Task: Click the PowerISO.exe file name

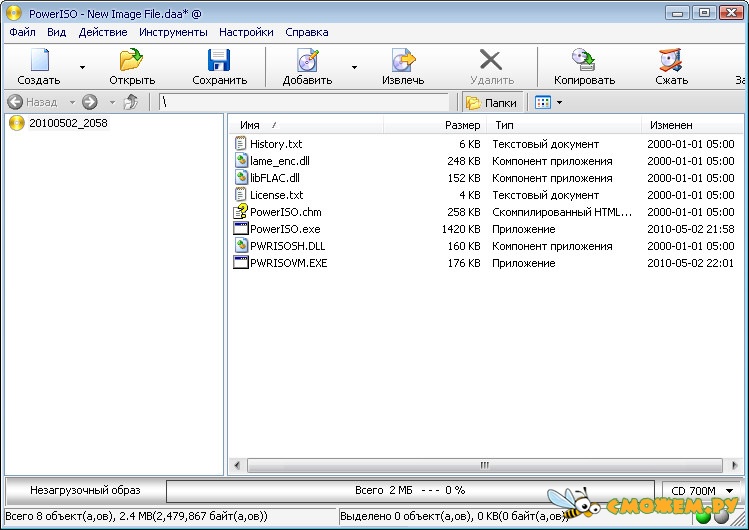Action: pos(285,229)
